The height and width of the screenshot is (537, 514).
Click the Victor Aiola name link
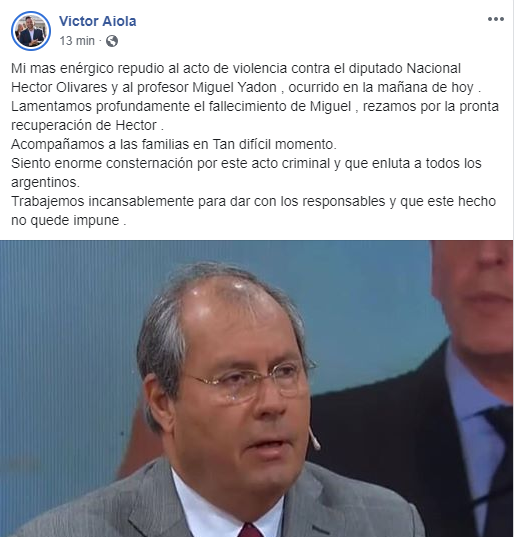click(x=98, y=21)
